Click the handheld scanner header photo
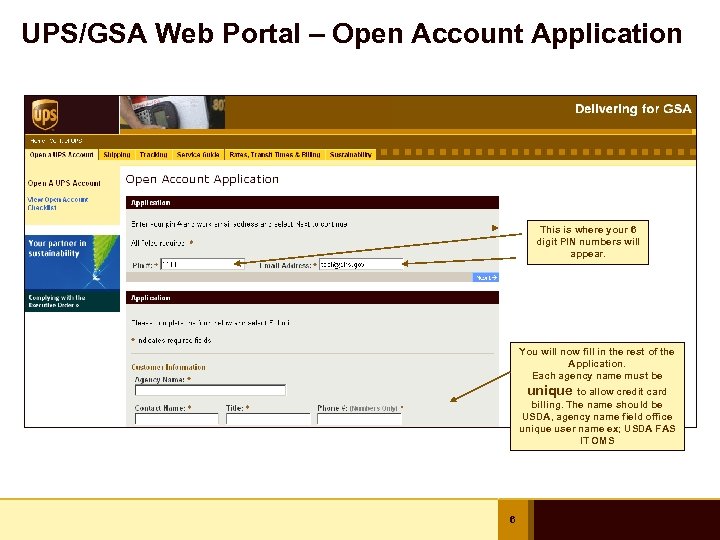This screenshot has height=540, width=720. [x=172, y=112]
